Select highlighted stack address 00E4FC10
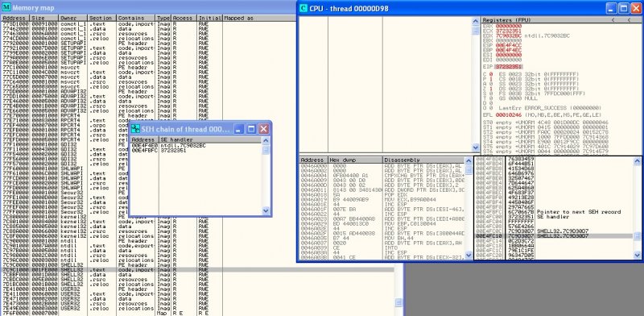Screen dimensions: 644x316 [x=489, y=236]
